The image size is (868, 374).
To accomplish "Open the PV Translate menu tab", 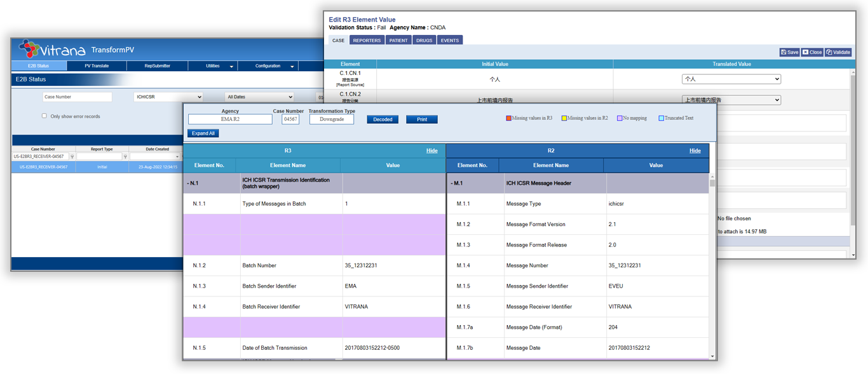I will pos(97,66).
